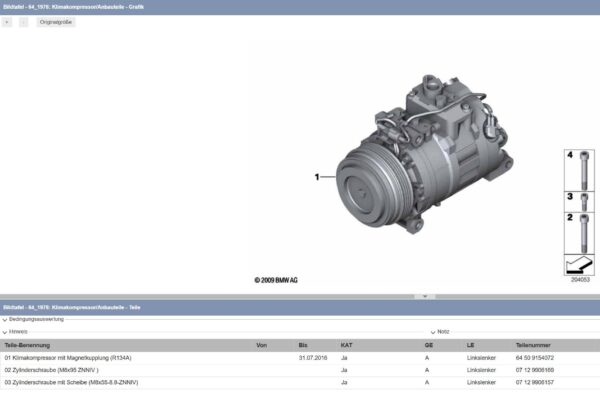
Task: Expand the Bedingungsauswertung section
Action: point(33,319)
